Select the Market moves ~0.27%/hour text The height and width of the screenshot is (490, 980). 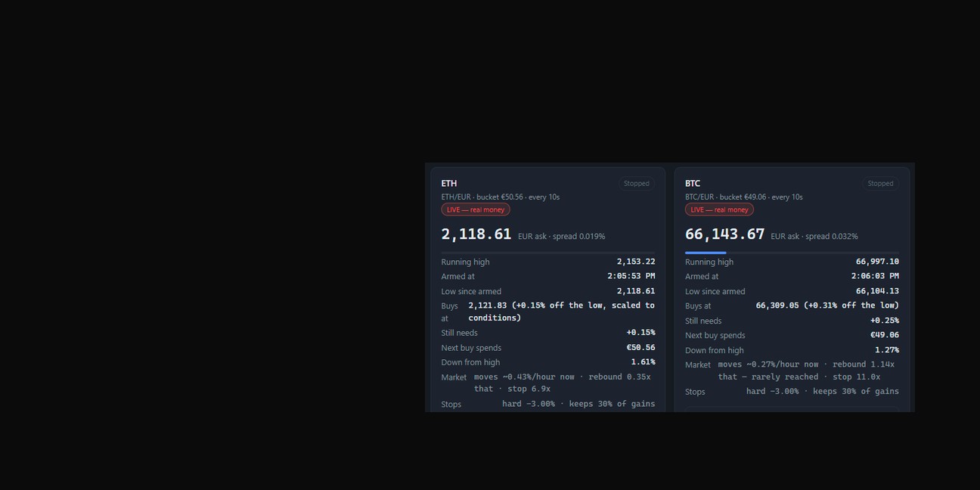click(806, 371)
